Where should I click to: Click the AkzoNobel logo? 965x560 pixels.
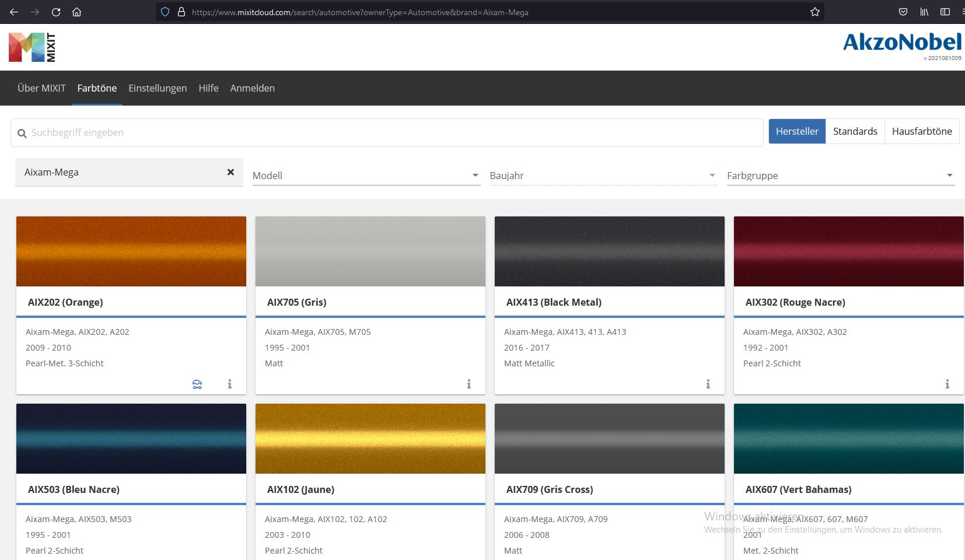902,42
